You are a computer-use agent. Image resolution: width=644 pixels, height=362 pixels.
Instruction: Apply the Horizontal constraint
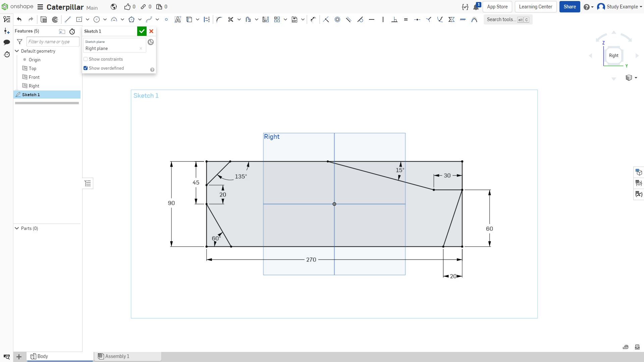372,19
